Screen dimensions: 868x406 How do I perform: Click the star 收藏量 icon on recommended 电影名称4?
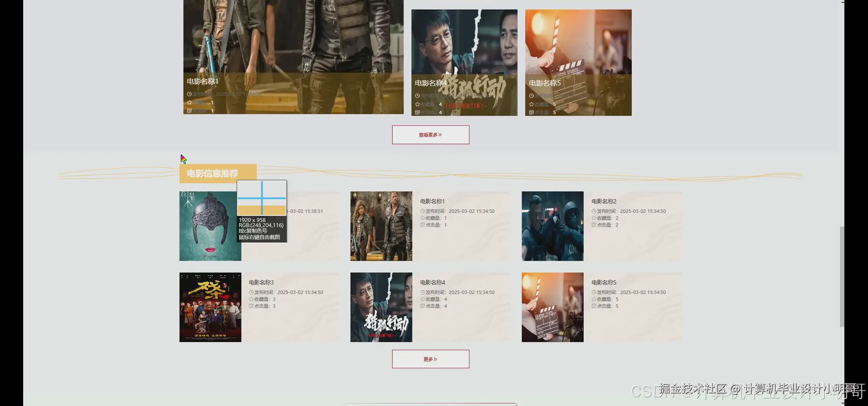(x=423, y=299)
